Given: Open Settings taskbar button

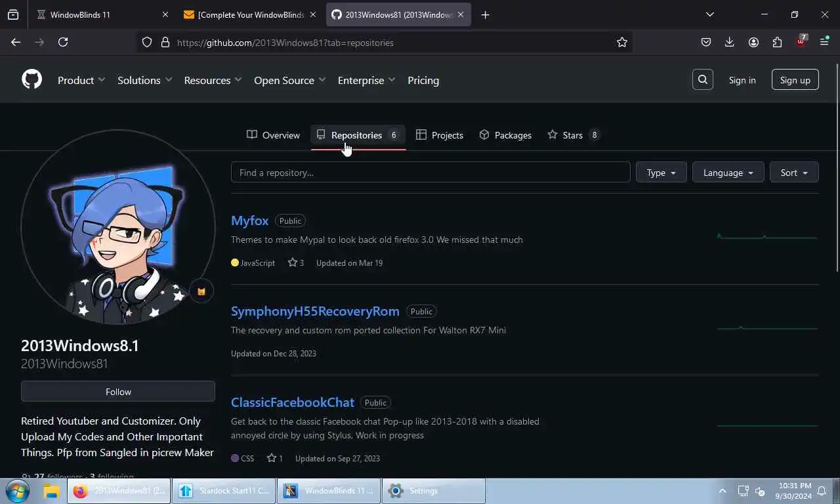Looking at the screenshot, I should click(434, 491).
